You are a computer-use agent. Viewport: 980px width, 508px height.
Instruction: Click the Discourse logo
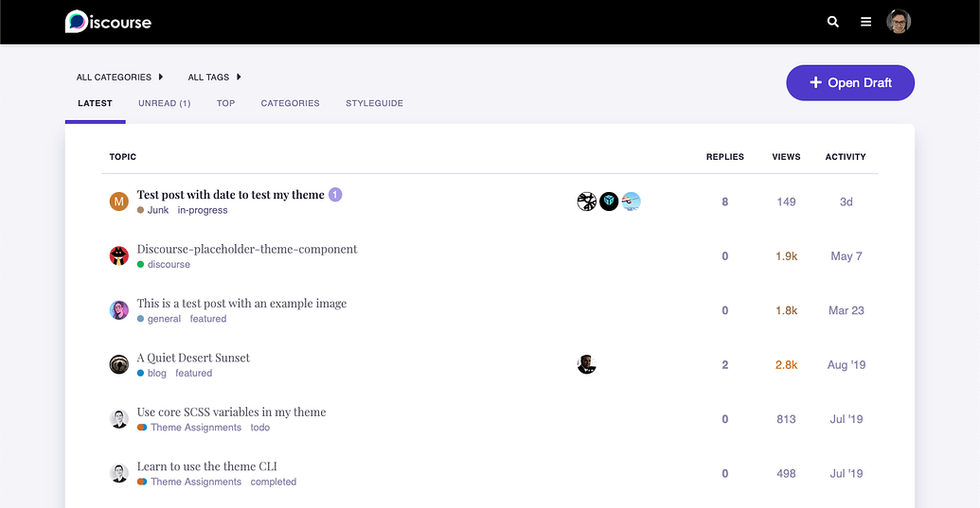coord(108,22)
